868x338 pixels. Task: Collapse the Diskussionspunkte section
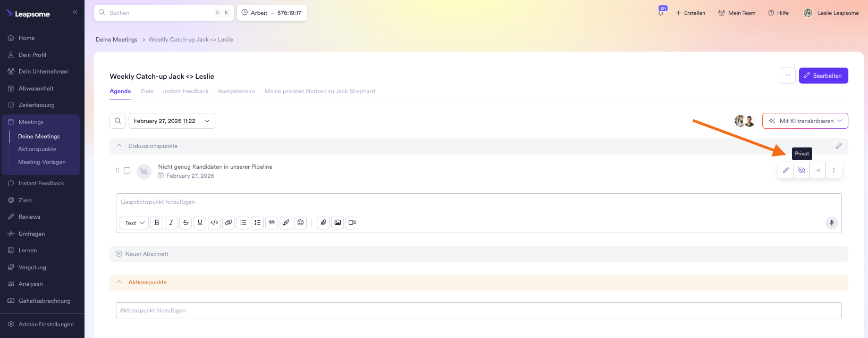coord(119,146)
